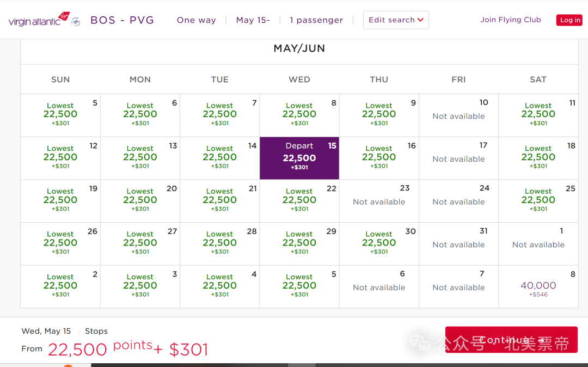Click the red Continue button
This screenshot has height=367, width=588.
point(511,339)
